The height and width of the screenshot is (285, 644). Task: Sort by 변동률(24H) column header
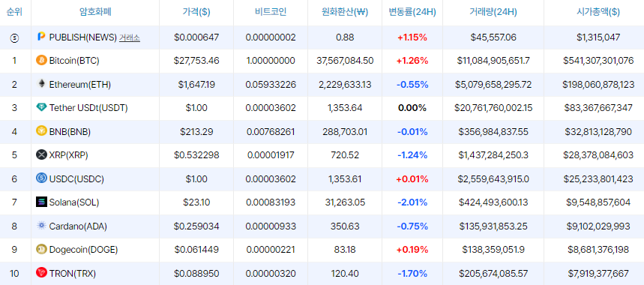coord(412,12)
